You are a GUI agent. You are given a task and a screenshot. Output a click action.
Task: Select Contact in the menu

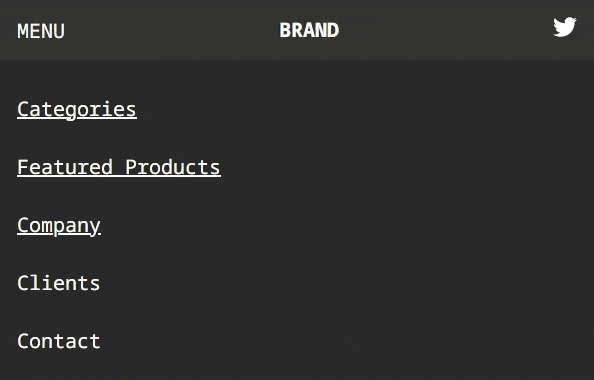click(59, 341)
